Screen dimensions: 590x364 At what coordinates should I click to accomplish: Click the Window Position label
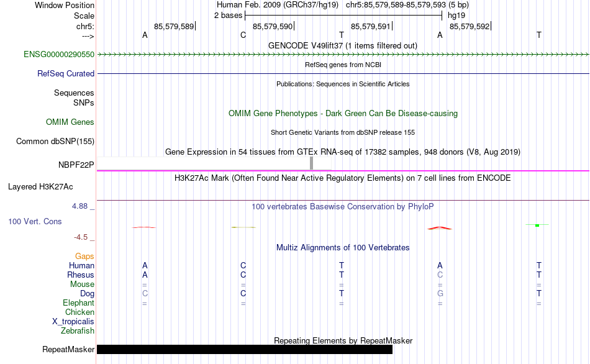65,5
